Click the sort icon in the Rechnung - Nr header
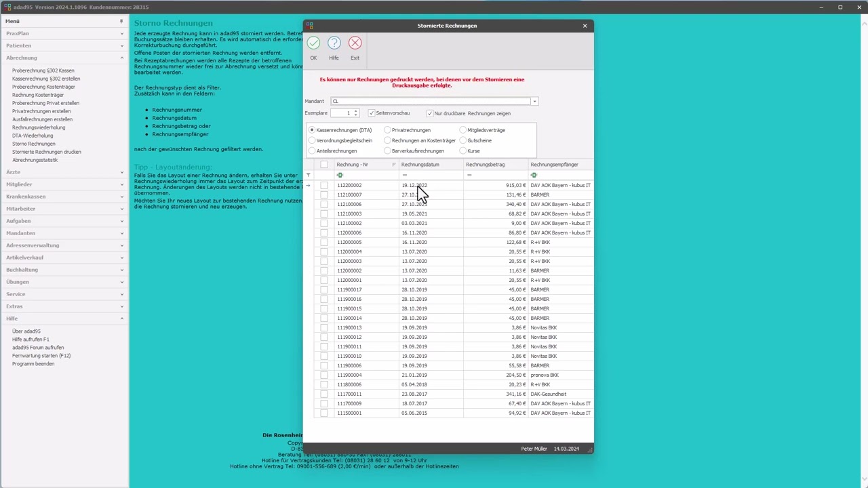The image size is (868, 488). pos(393,165)
